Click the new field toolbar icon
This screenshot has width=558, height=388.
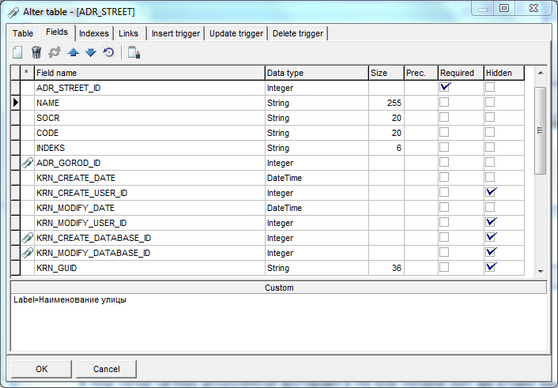[x=17, y=53]
